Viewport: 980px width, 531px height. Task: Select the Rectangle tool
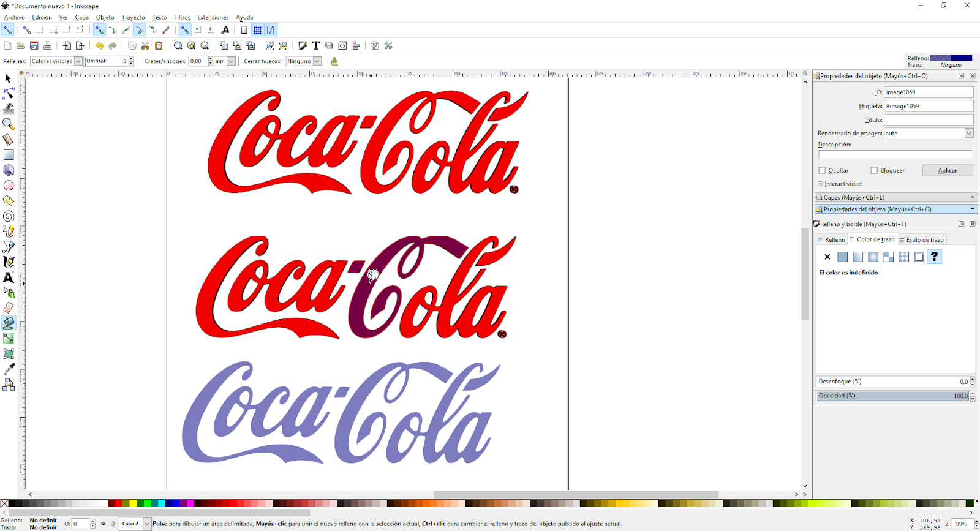(x=9, y=155)
